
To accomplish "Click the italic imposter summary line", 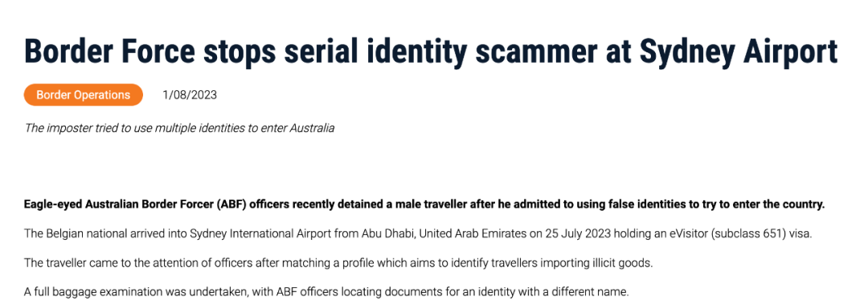I will 179,128.
